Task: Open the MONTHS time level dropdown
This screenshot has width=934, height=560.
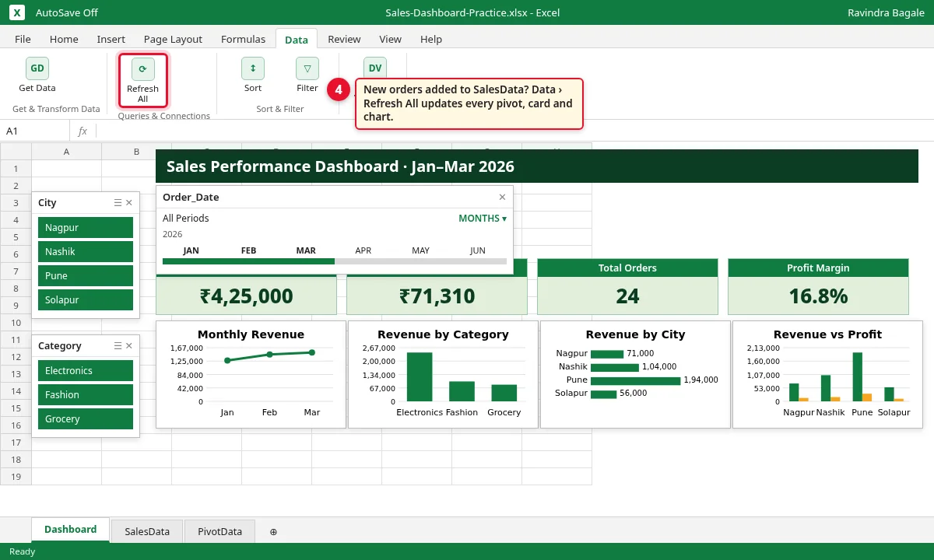Action: tap(483, 218)
